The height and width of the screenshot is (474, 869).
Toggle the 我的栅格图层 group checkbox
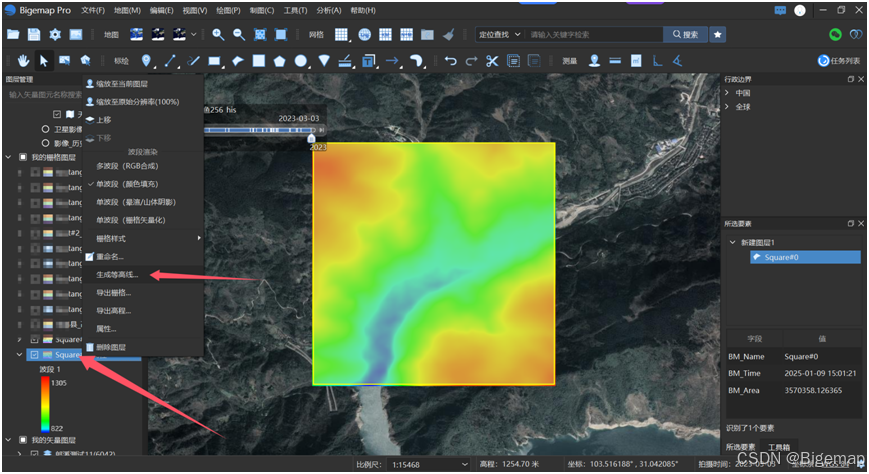click(23, 157)
